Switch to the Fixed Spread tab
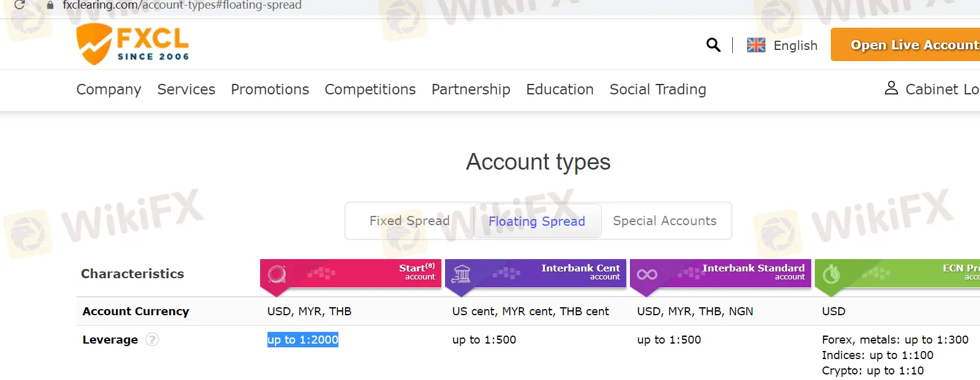The image size is (980, 380). 410,221
